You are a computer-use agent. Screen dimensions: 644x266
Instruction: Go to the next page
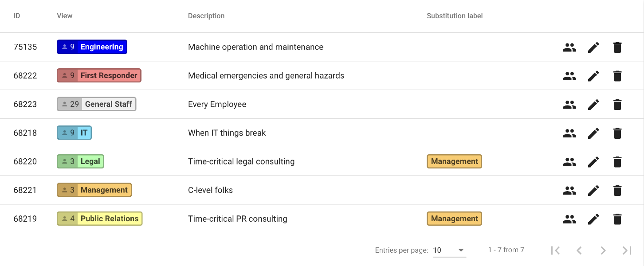click(x=603, y=250)
